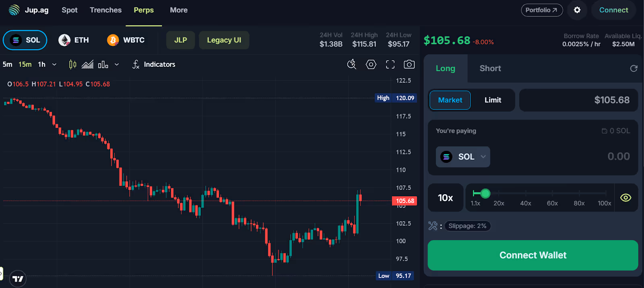
Task: Open the Trenches menu
Action: point(105,10)
